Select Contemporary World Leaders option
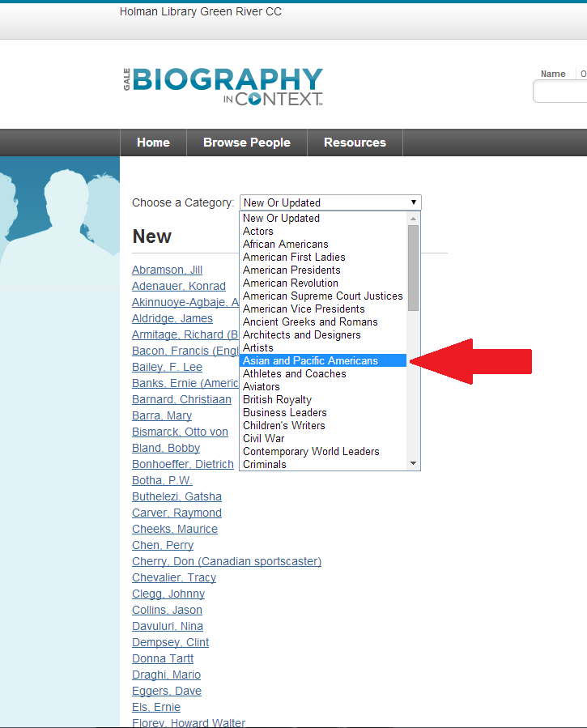Screen dimensions: 587x728 point(323,452)
